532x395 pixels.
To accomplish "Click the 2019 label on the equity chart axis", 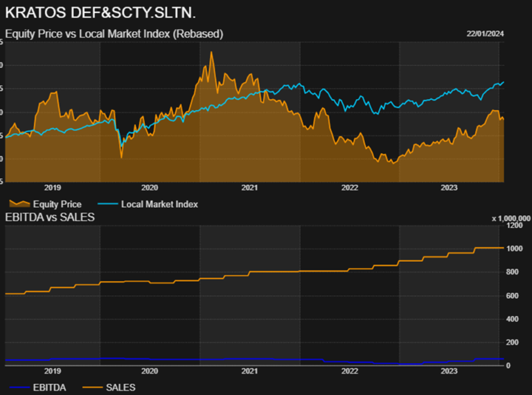I will click(x=53, y=188).
